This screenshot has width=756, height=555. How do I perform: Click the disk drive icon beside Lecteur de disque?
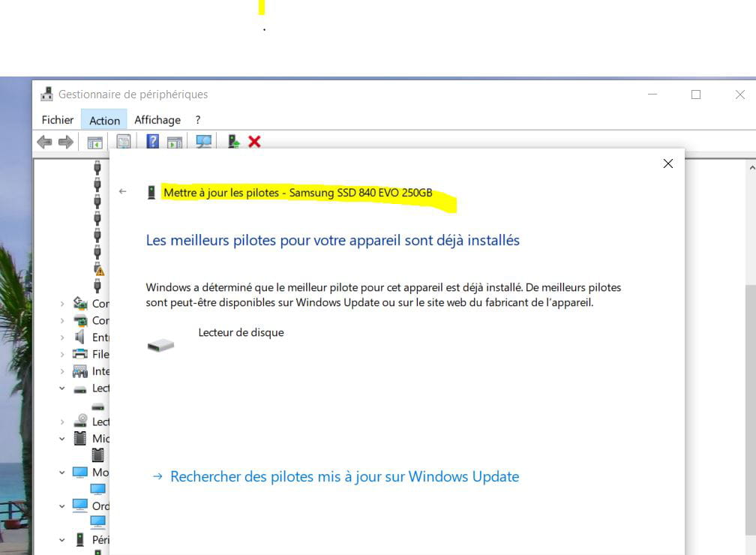tap(160, 345)
